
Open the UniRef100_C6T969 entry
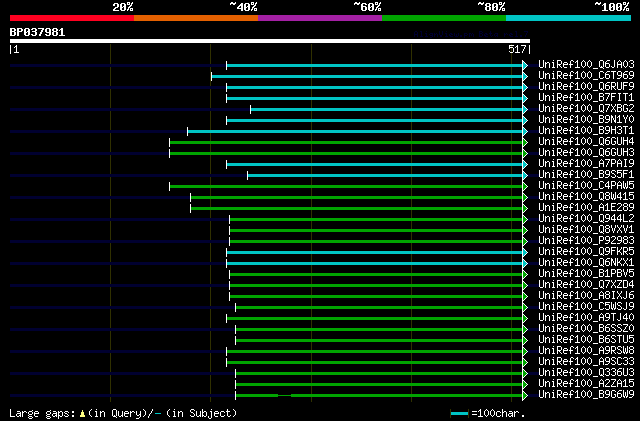point(586,76)
